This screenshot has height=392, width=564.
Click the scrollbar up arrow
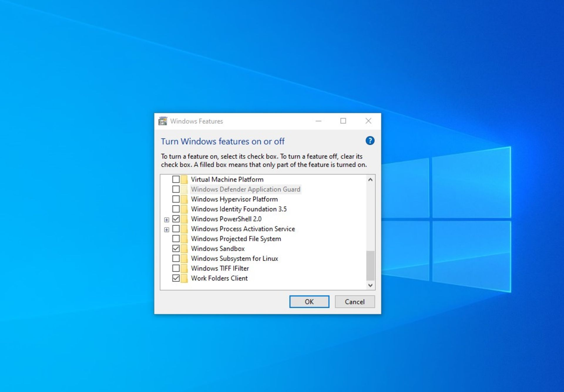370,179
